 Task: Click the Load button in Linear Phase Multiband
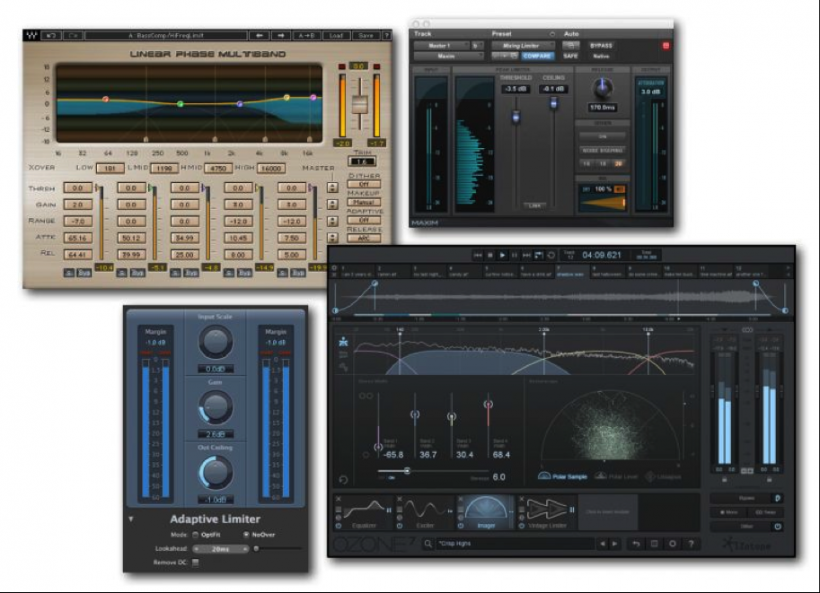pyautogui.click(x=336, y=36)
